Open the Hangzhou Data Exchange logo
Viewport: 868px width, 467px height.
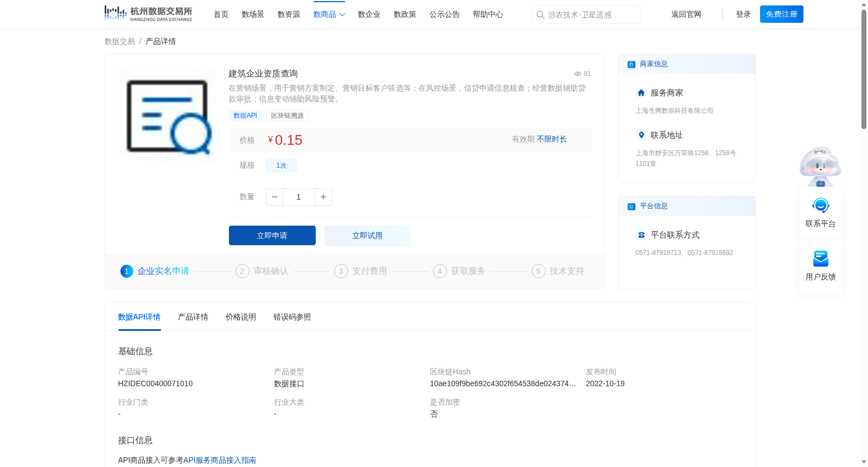click(x=148, y=14)
